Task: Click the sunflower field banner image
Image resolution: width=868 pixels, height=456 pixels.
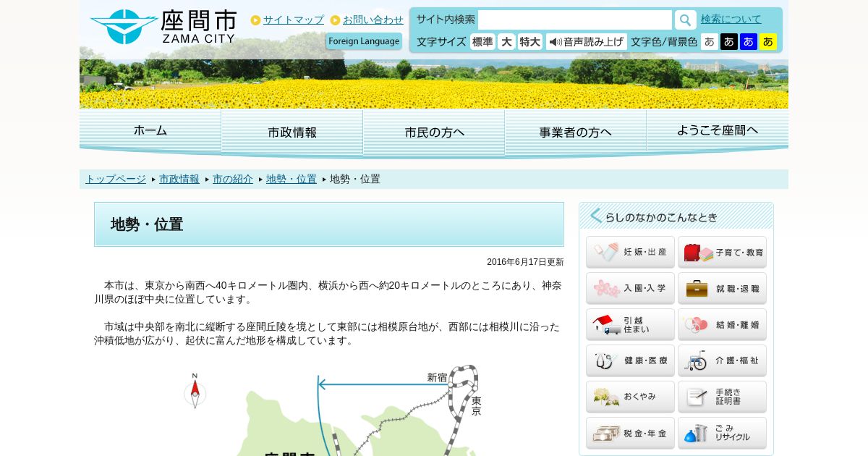Action: click(x=434, y=83)
